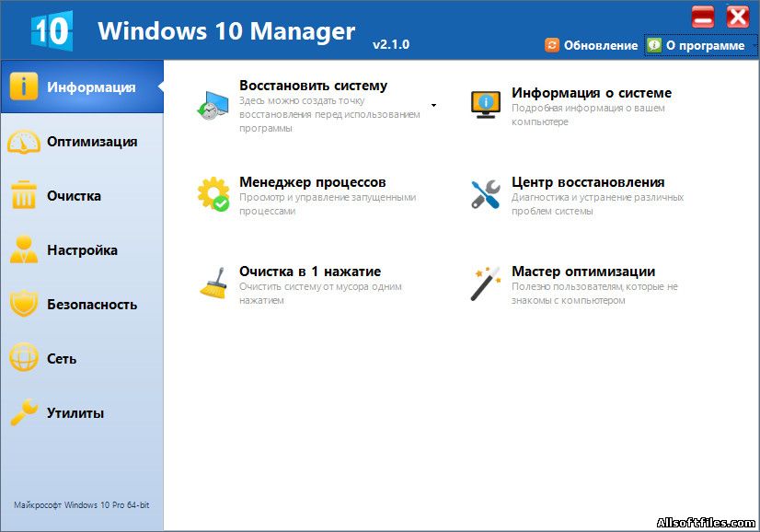Select the Безопасность tab
The width and height of the screenshot is (760, 532).
pyautogui.click(x=83, y=304)
